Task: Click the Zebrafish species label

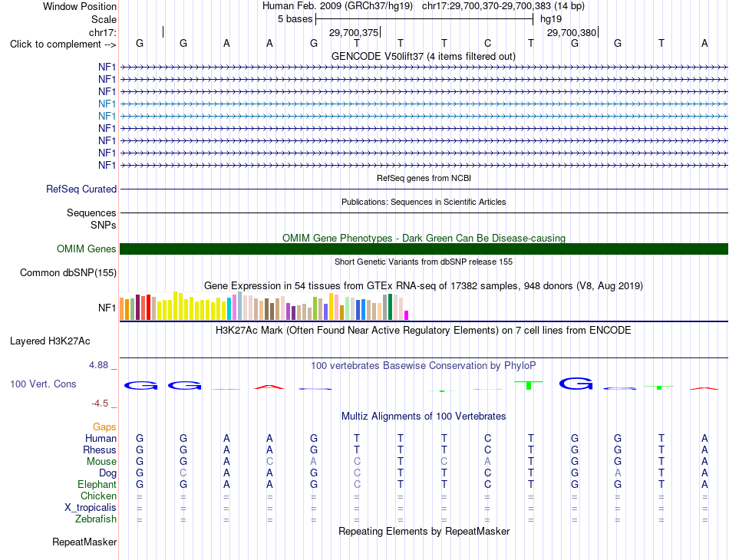Action: pos(96,519)
